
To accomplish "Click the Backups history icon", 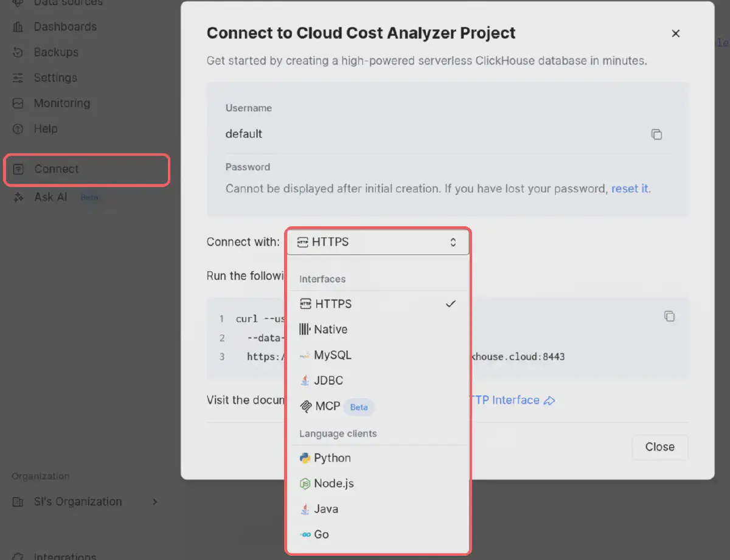I will (x=18, y=52).
